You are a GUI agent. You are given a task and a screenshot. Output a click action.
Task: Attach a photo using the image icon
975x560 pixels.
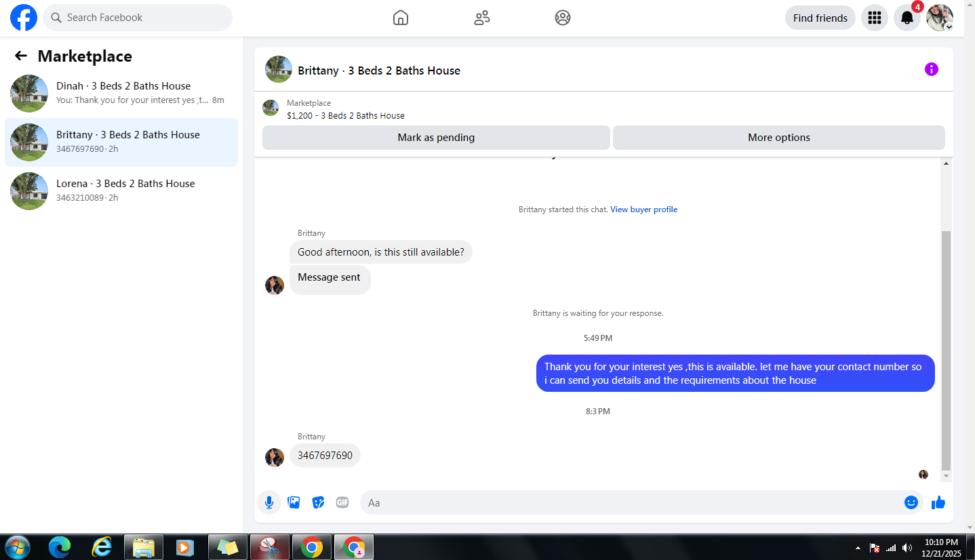point(294,502)
